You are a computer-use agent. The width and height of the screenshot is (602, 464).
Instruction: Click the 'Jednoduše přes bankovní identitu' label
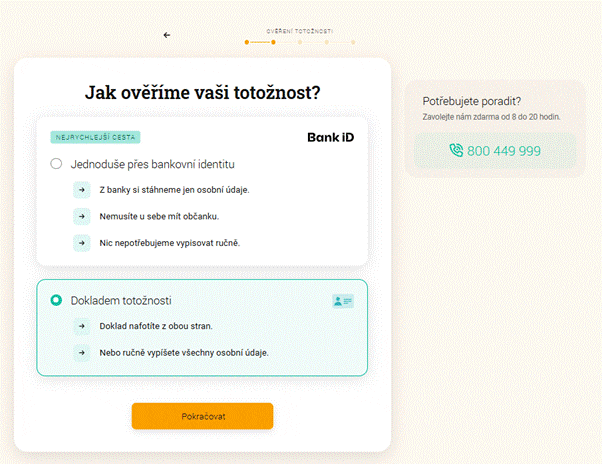point(152,164)
